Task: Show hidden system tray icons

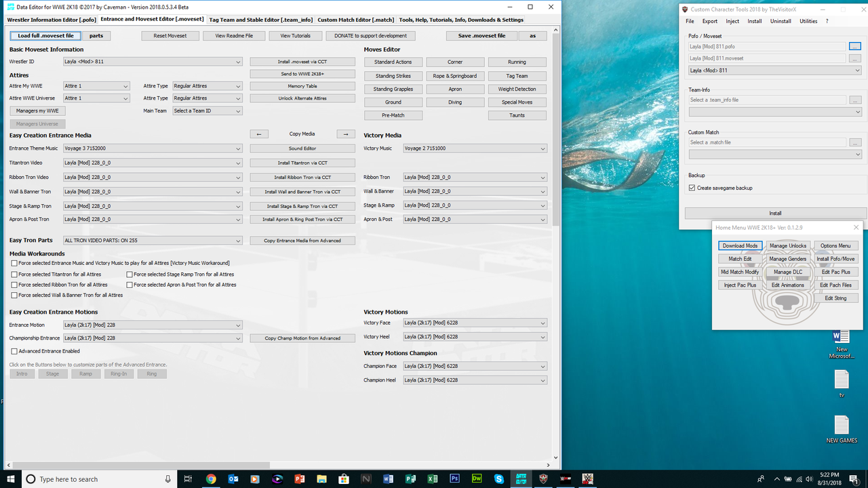Action: point(776,479)
